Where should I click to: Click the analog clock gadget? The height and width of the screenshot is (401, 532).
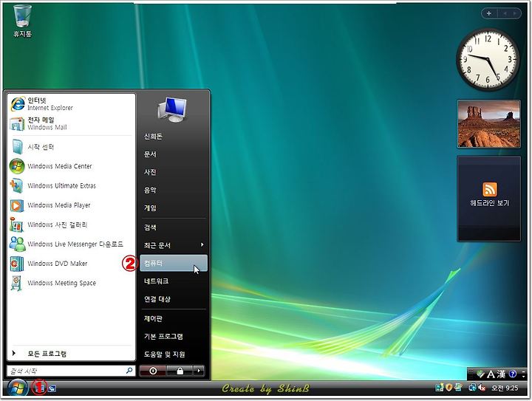click(488, 59)
